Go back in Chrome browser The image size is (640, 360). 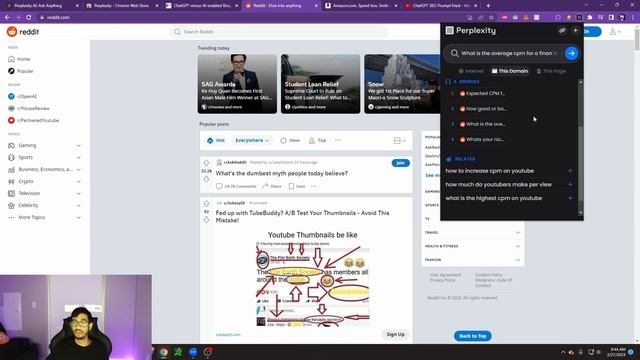point(7,18)
